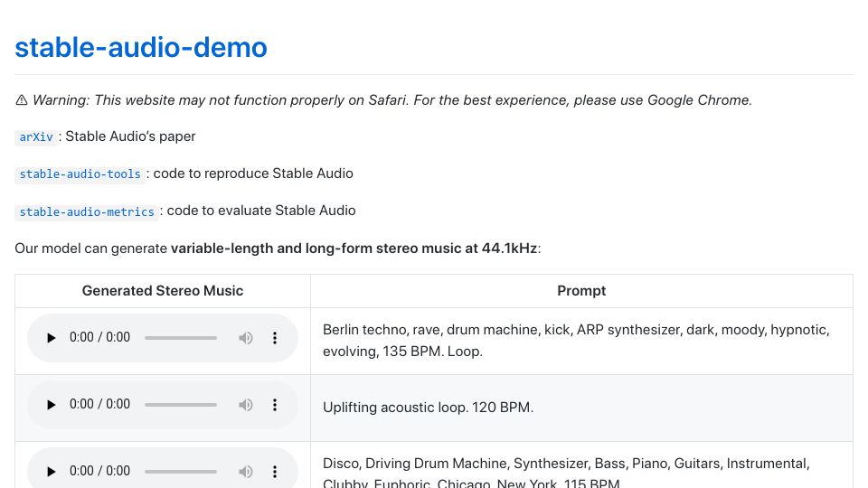The image size is (868, 488).
Task: Open more options for Uplifting acoustic player
Action: tap(275, 405)
